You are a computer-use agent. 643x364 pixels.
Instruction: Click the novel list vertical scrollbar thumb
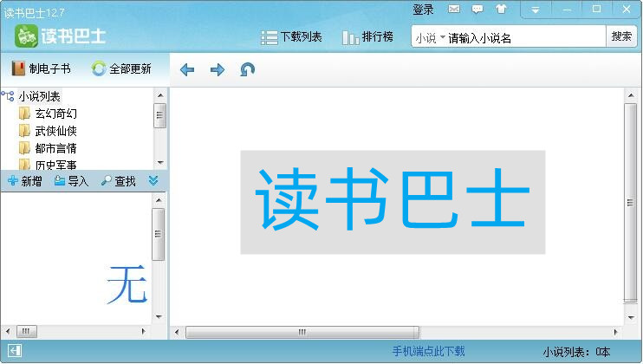point(159,234)
